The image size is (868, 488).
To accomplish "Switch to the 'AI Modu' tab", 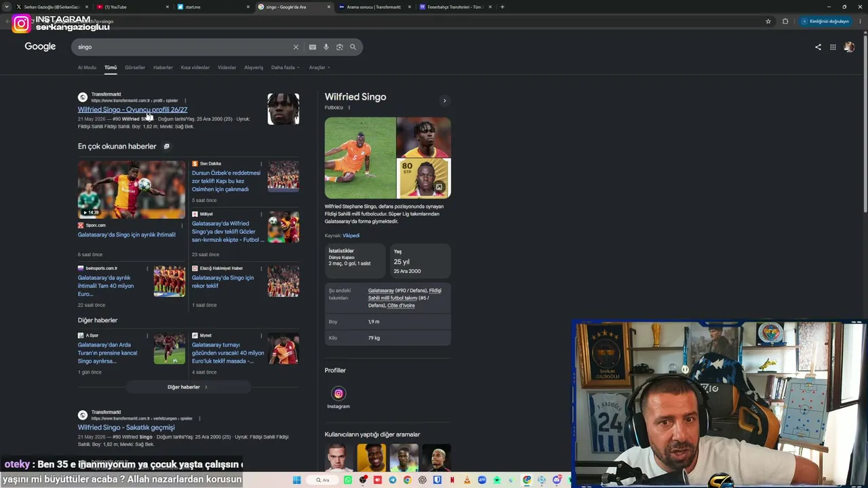I will point(87,67).
